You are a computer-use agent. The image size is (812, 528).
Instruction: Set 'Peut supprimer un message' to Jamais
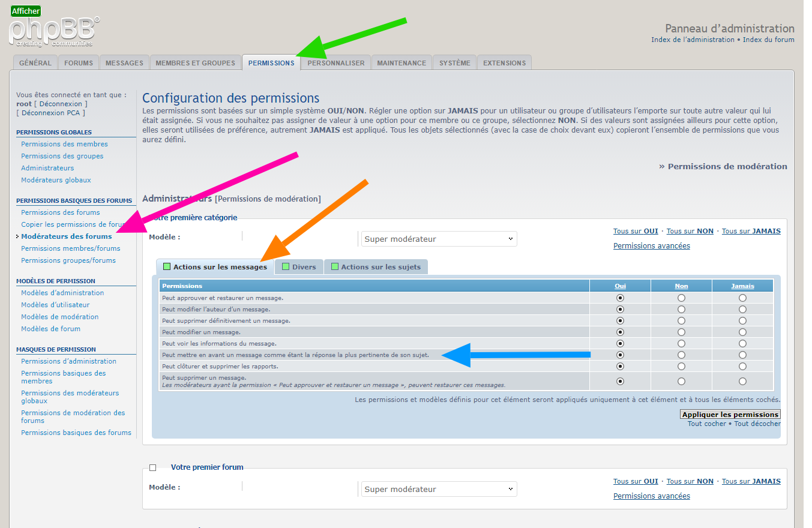click(742, 381)
